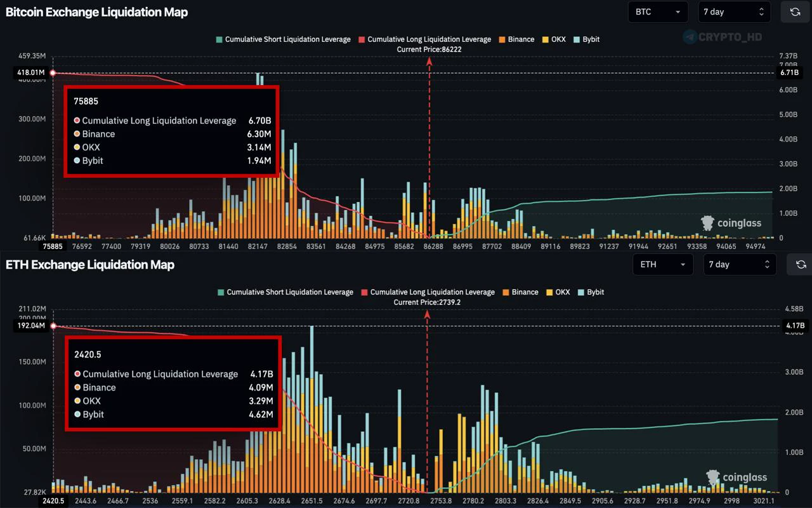812x508 pixels.
Task: Change the Bitcoin 7 day range selector
Action: tap(734, 11)
